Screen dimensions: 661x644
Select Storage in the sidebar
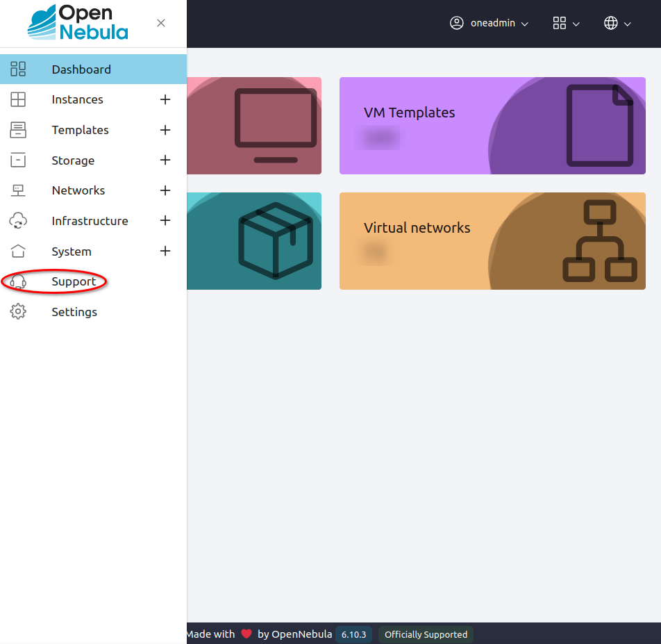click(73, 160)
